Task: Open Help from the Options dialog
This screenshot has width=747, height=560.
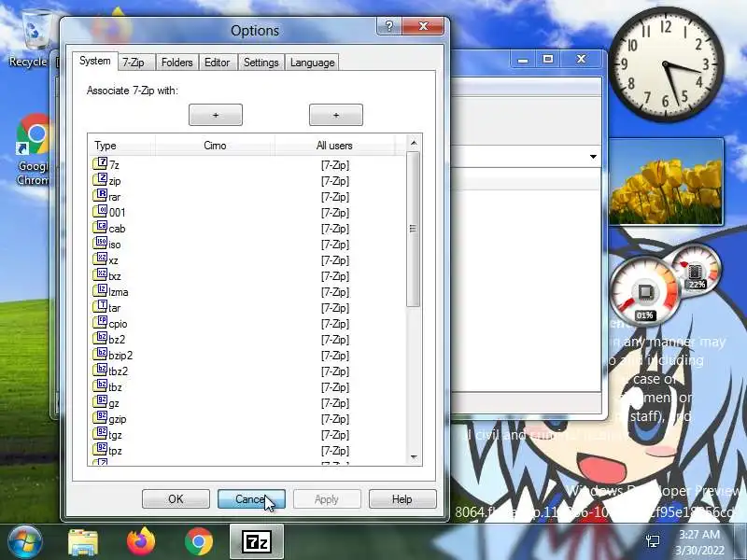Action: click(402, 499)
